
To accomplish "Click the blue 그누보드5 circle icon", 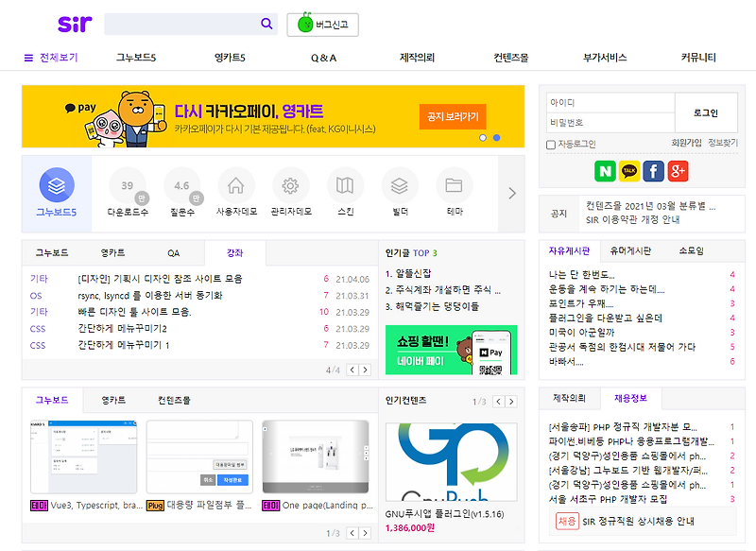I will click(x=58, y=186).
